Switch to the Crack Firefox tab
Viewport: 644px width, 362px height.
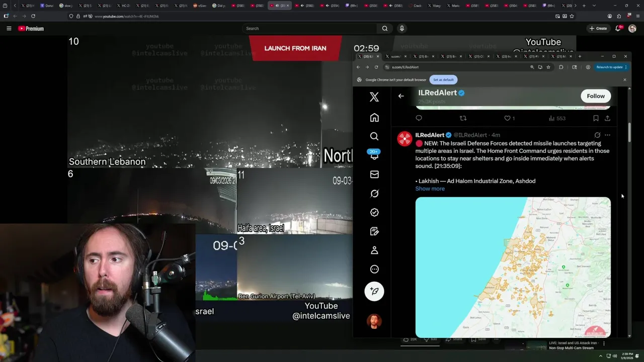[416, 6]
